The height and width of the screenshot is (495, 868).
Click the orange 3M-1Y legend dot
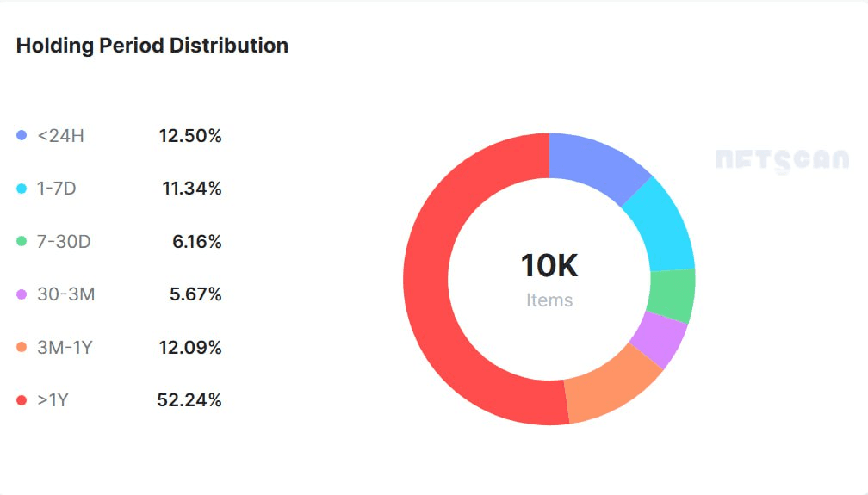(22, 348)
